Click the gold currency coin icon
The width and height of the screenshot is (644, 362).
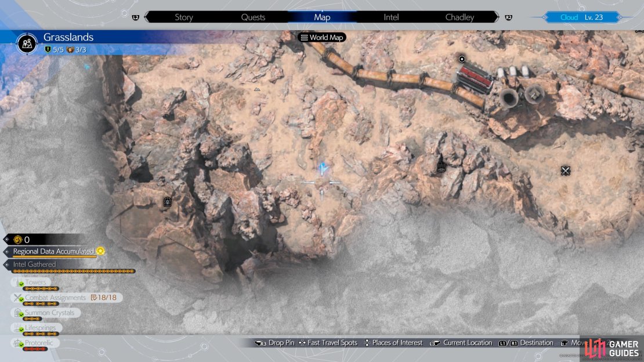[17, 240]
